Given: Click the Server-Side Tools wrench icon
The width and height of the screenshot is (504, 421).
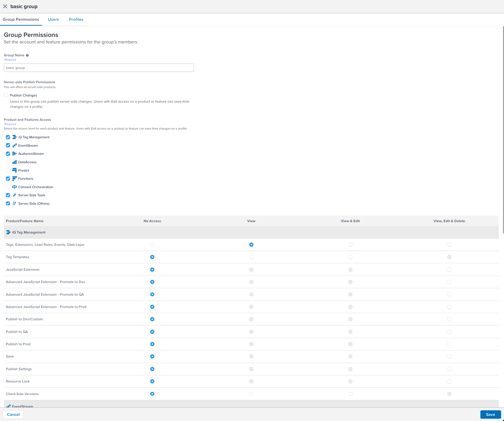Looking at the screenshot, I should [x=14, y=195].
